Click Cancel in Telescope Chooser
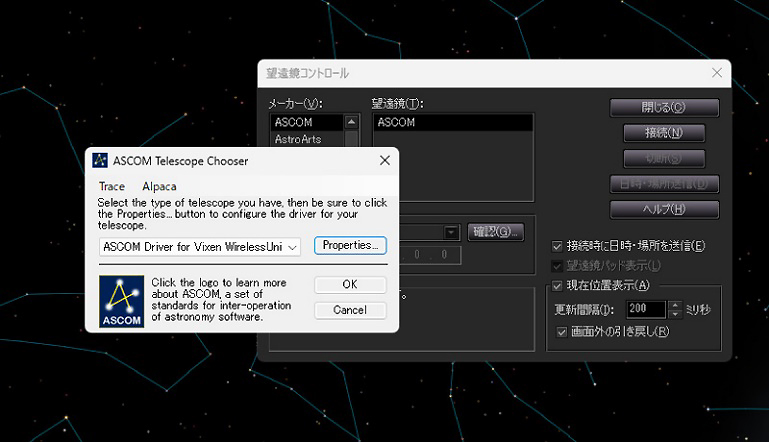This screenshot has height=442, width=769. pos(350,310)
